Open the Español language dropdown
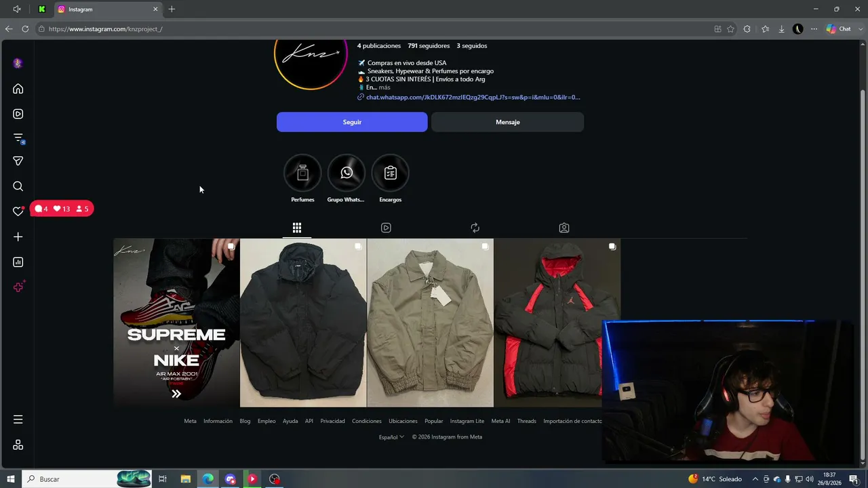This screenshot has height=488, width=868. click(x=391, y=437)
